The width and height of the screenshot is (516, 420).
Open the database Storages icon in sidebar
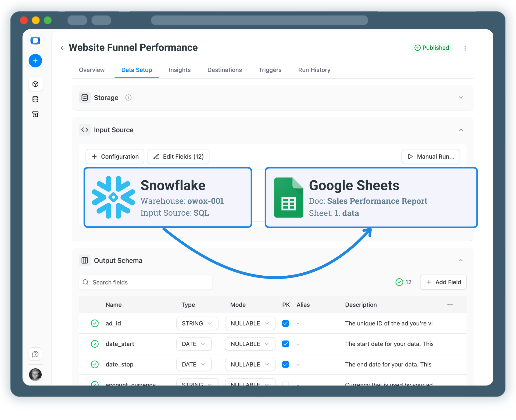point(35,99)
